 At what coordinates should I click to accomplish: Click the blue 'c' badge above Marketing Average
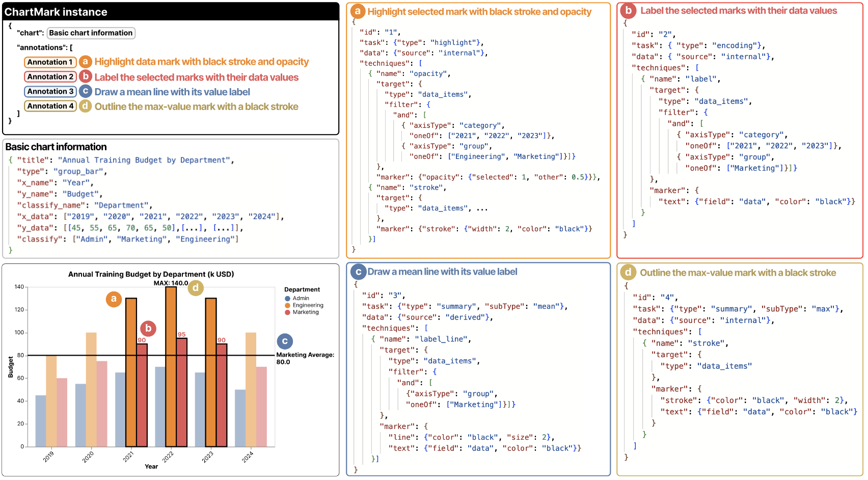click(285, 341)
